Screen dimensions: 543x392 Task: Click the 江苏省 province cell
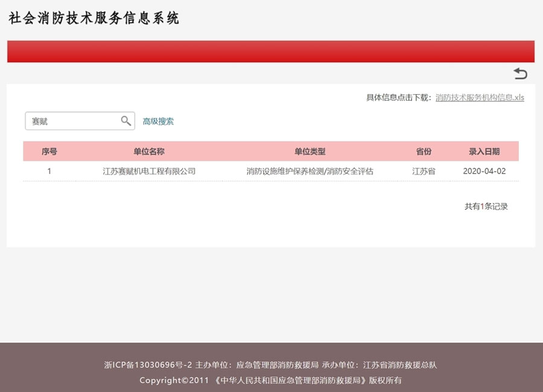pyautogui.click(x=424, y=171)
